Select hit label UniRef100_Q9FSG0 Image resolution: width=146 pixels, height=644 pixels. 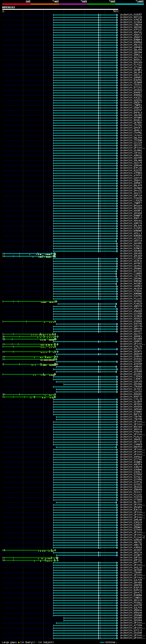click(131, 560)
